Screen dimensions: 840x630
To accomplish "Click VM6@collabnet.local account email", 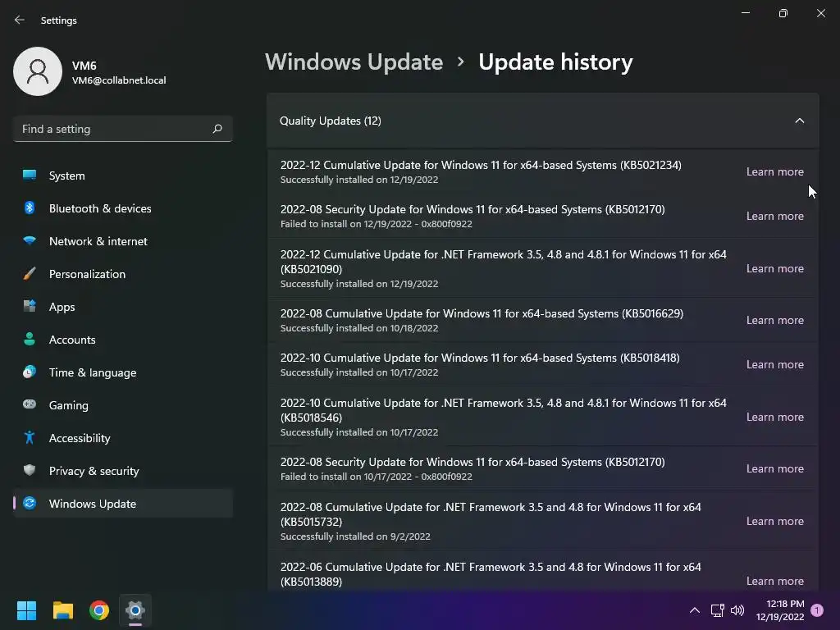I will (119, 80).
